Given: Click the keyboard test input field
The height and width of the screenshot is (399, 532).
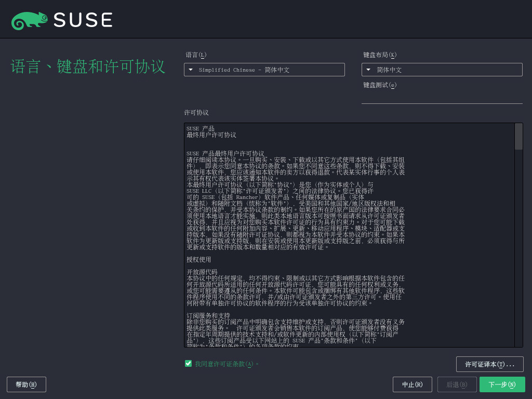Looking at the screenshot, I should tap(442, 97).
